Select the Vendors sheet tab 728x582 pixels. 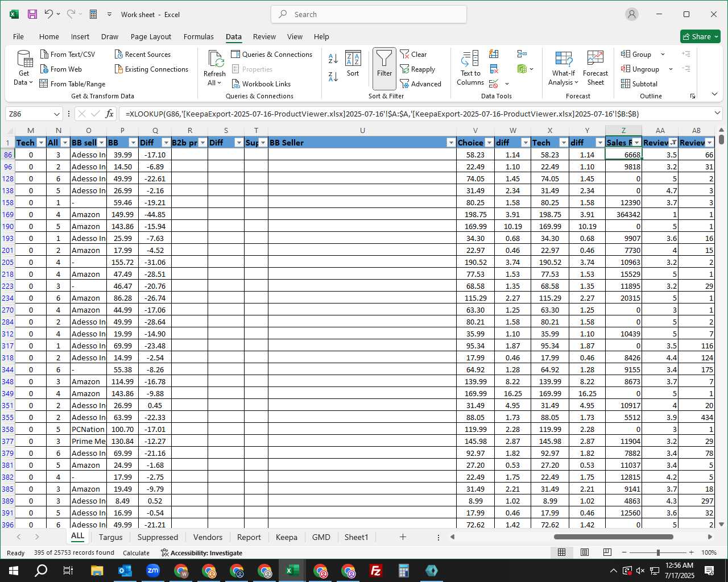pos(208,537)
